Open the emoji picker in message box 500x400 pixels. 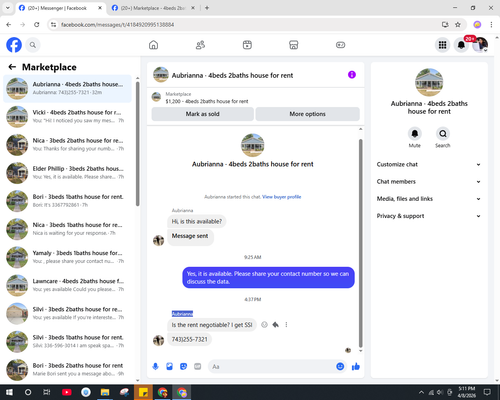pyautogui.click(x=340, y=367)
